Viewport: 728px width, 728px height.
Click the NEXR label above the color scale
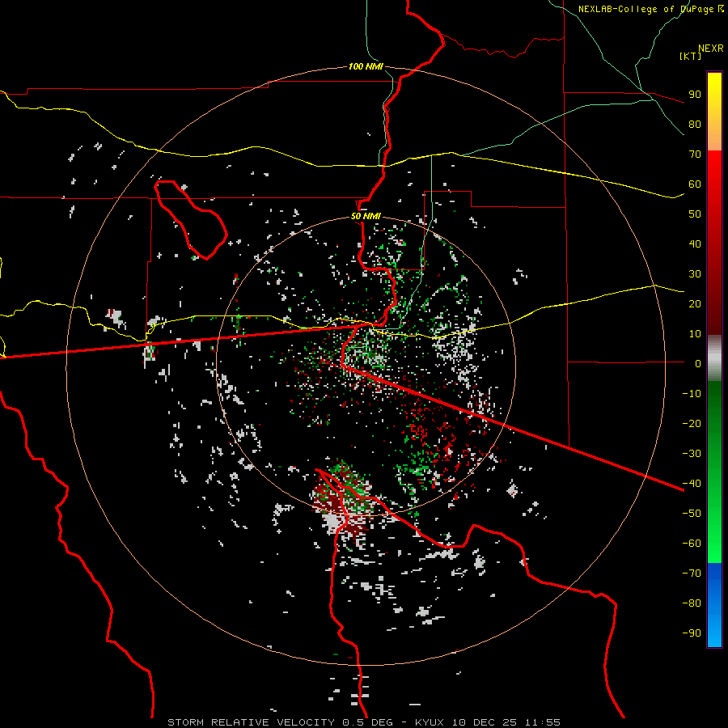pyautogui.click(x=710, y=49)
